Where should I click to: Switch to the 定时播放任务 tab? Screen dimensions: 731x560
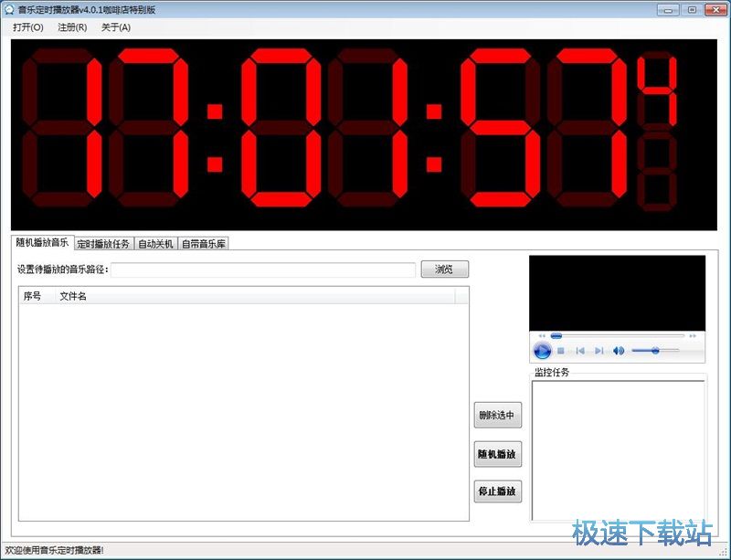coord(103,243)
